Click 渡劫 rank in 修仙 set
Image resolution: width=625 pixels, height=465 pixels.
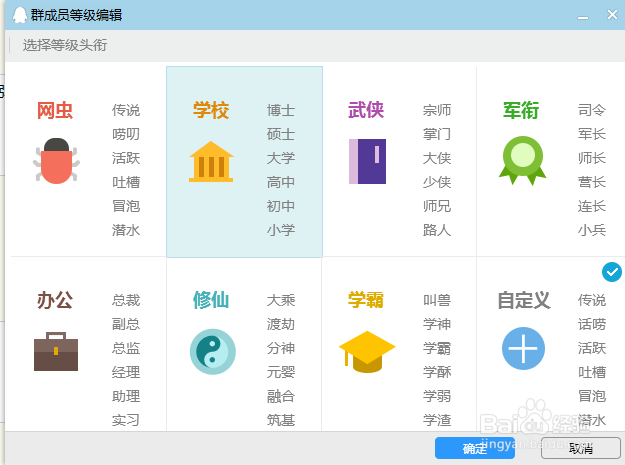tap(281, 324)
